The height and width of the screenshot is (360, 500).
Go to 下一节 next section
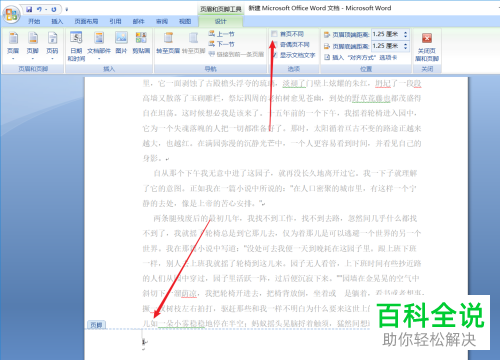point(221,44)
